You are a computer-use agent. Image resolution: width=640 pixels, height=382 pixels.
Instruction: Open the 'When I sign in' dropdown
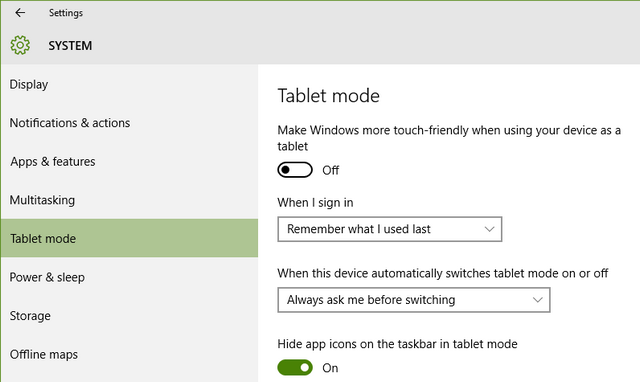390,229
